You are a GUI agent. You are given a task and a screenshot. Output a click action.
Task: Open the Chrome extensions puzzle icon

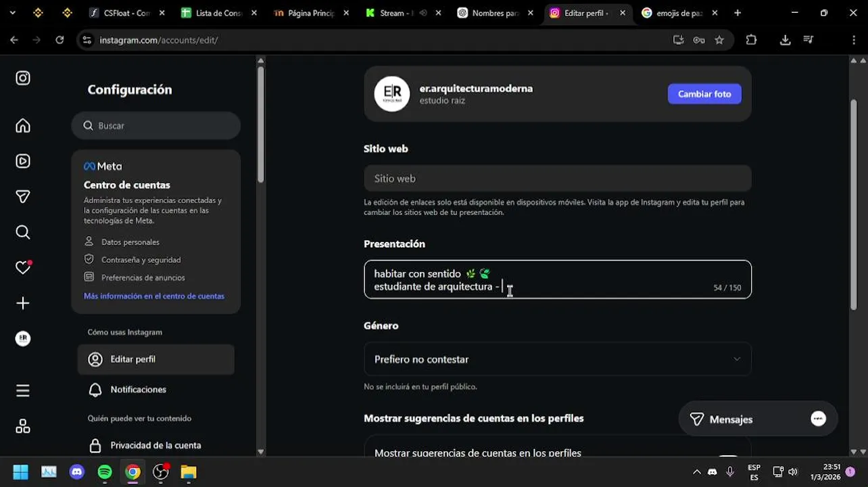(x=751, y=40)
